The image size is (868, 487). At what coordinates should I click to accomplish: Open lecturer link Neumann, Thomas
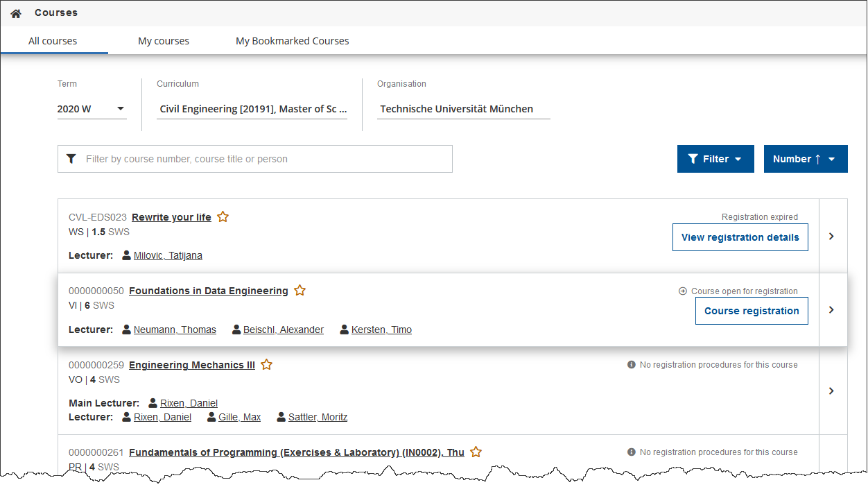pos(175,330)
